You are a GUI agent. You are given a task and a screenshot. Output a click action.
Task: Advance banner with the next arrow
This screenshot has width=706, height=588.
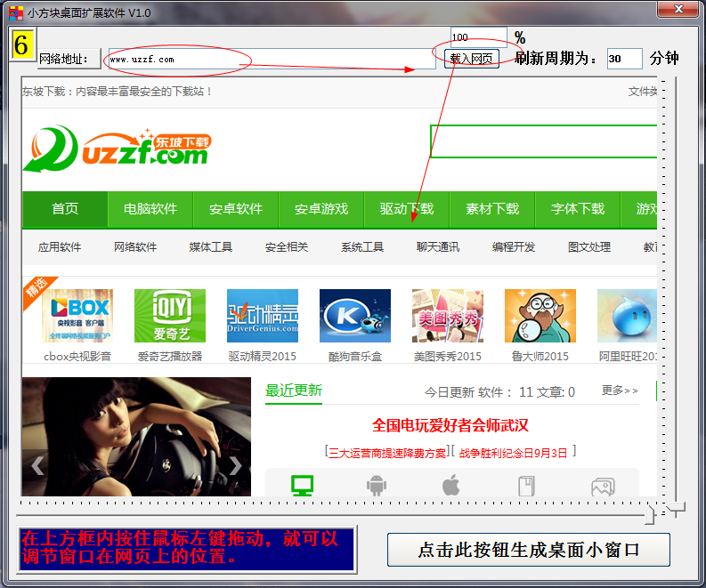coord(236,465)
